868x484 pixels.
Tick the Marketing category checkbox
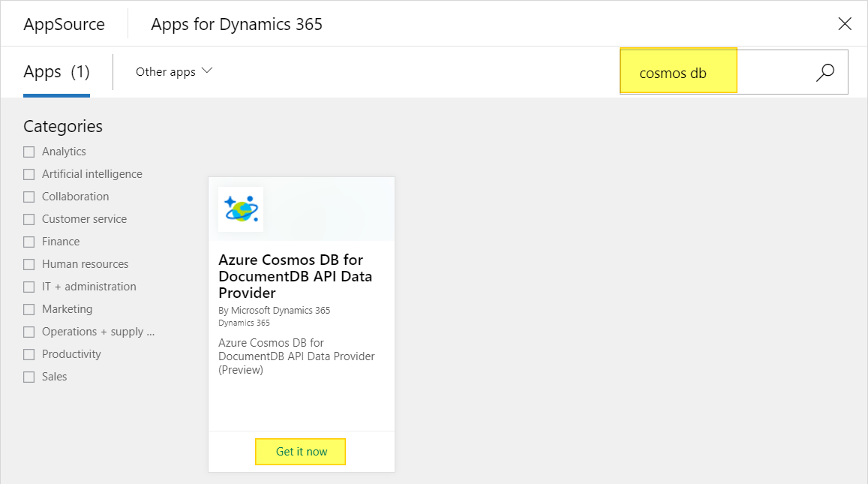[x=29, y=310]
